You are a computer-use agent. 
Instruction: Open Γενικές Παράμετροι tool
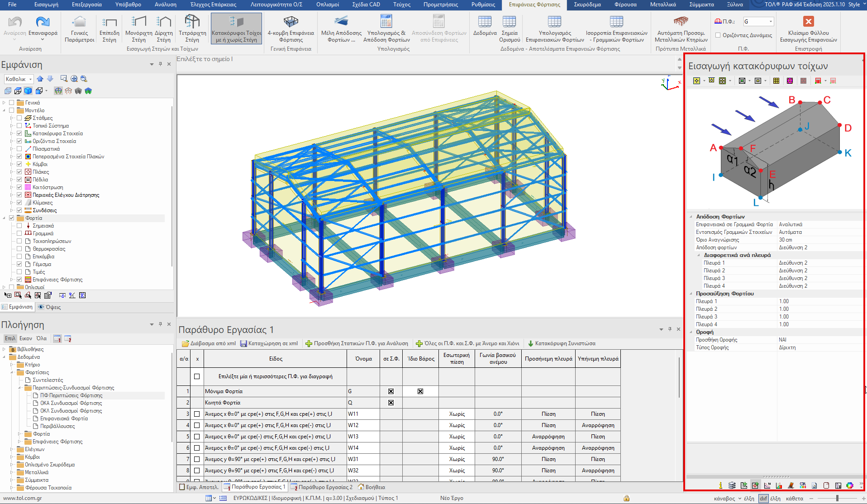point(79,22)
